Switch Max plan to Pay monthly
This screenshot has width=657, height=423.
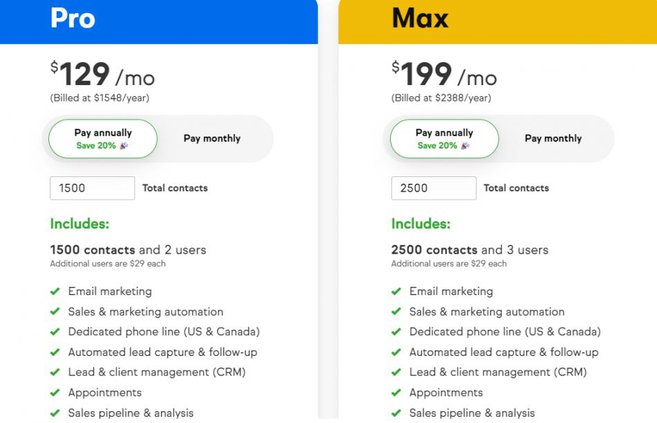(553, 138)
